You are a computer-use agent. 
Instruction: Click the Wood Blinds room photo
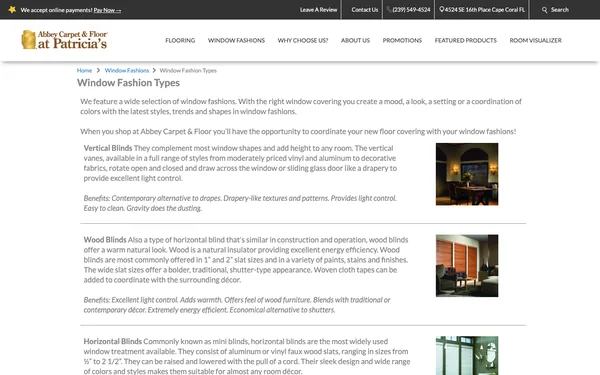pos(467,266)
